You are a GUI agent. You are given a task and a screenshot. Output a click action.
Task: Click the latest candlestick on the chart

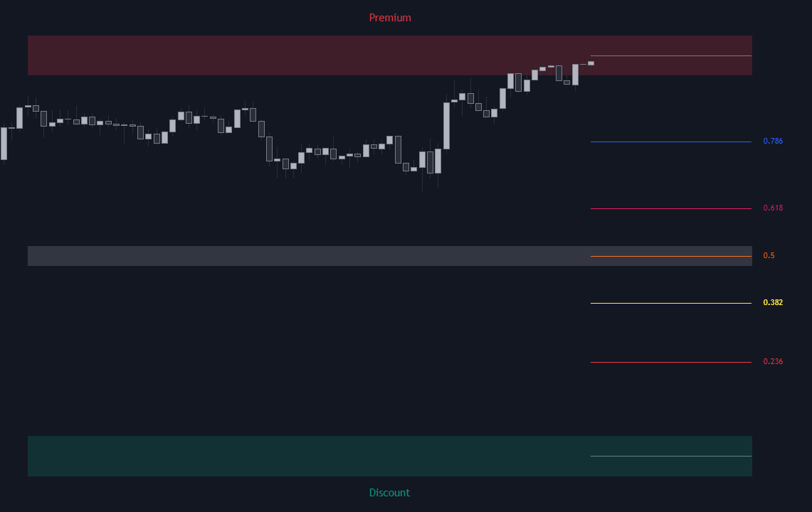591,63
